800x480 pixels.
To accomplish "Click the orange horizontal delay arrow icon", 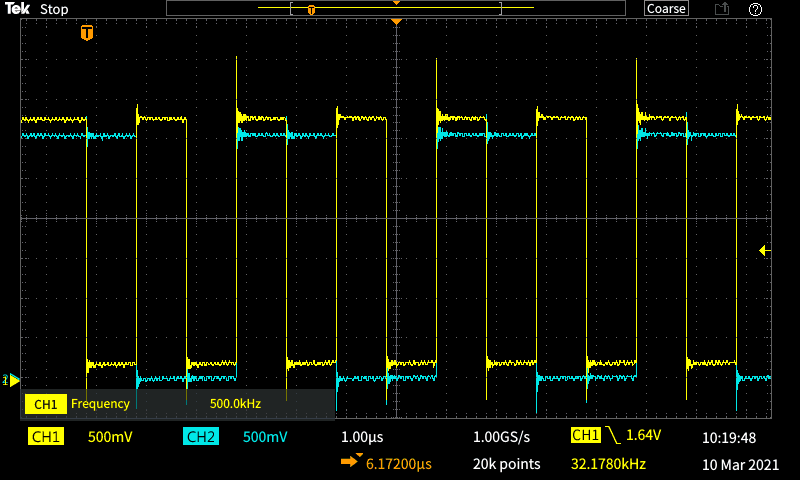I will point(352,461).
